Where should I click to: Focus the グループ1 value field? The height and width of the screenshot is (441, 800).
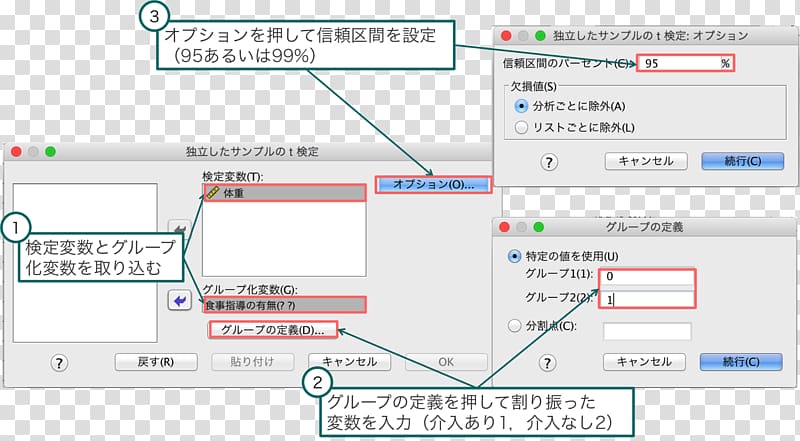tap(645, 277)
